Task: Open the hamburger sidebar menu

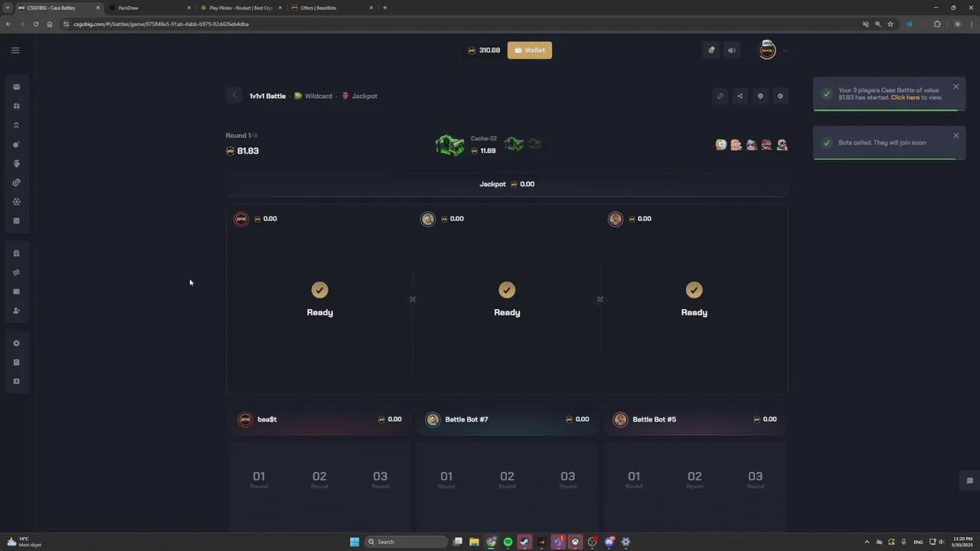Action: point(15,51)
